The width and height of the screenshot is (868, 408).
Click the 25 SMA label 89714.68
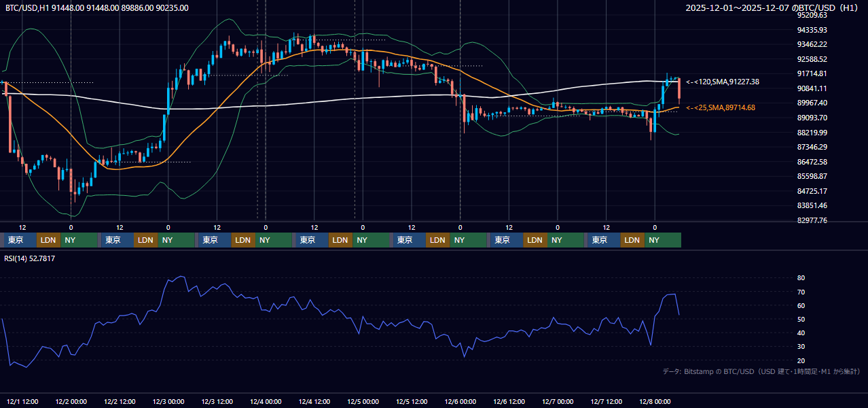click(721, 107)
